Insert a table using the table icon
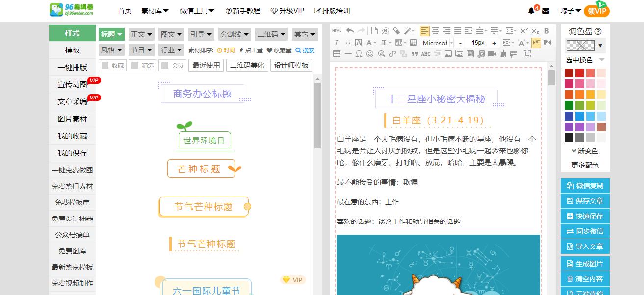Viewport: 644px width, 295px height. (x=337, y=54)
